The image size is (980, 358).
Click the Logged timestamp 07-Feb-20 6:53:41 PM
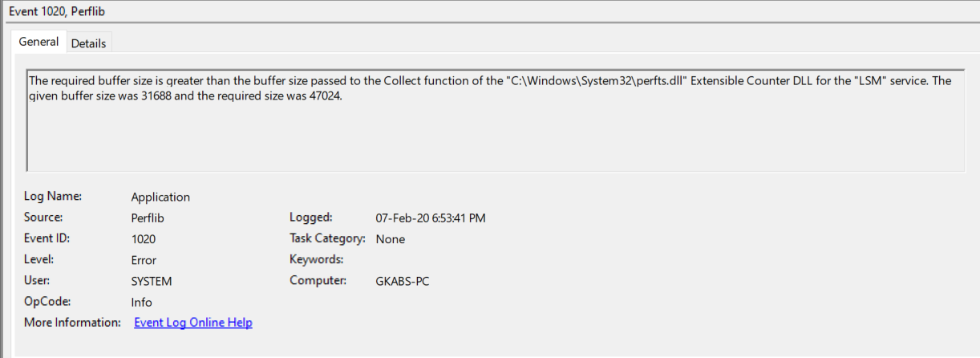[x=431, y=218]
